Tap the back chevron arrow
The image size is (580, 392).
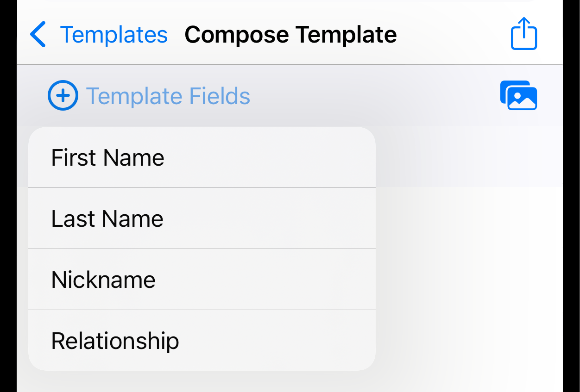(x=38, y=35)
